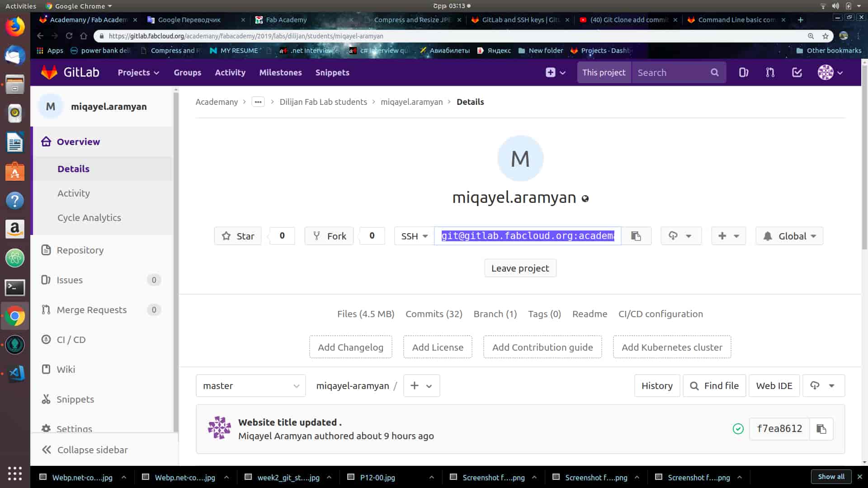Click the Leave project button
Viewport: 868px width, 488px height.
[x=520, y=268]
